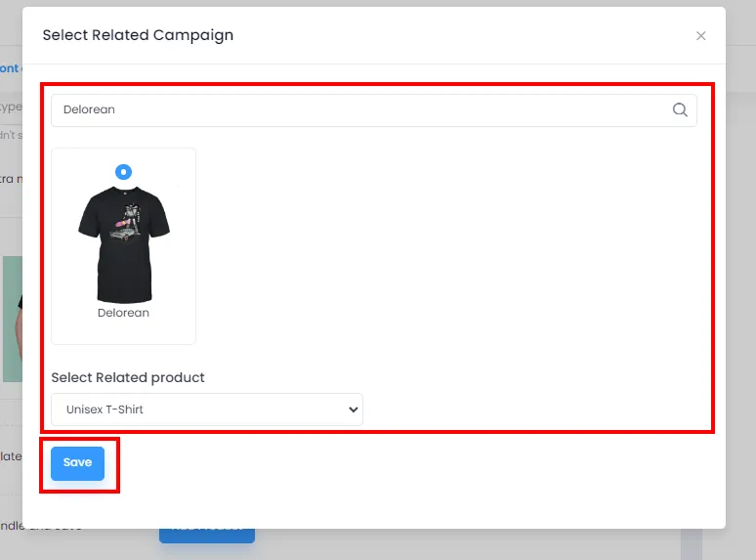This screenshot has height=560, width=756.
Task: Click the Save button
Action: (77, 463)
